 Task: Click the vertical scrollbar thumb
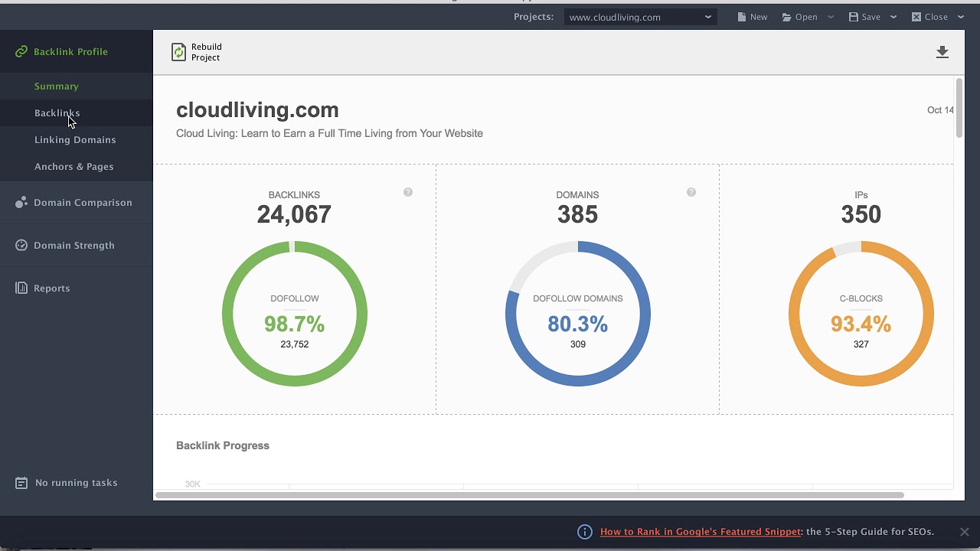[x=959, y=108]
